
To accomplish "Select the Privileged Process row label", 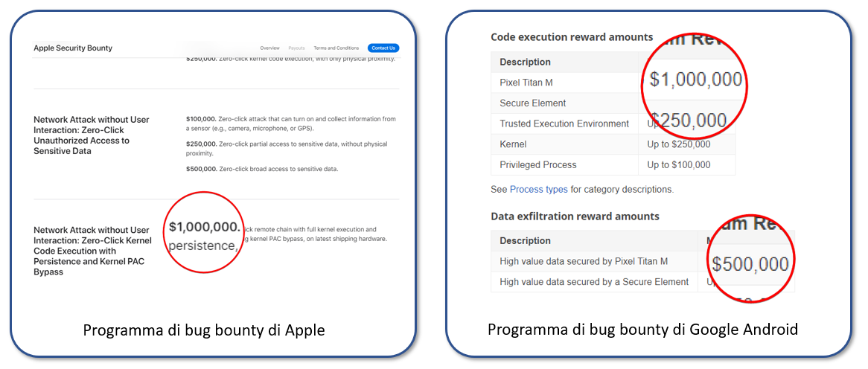I will click(x=538, y=165).
